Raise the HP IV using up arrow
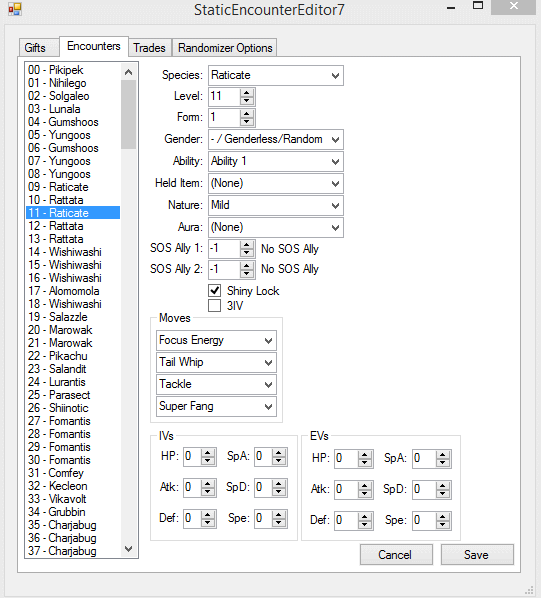 pos(208,453)
